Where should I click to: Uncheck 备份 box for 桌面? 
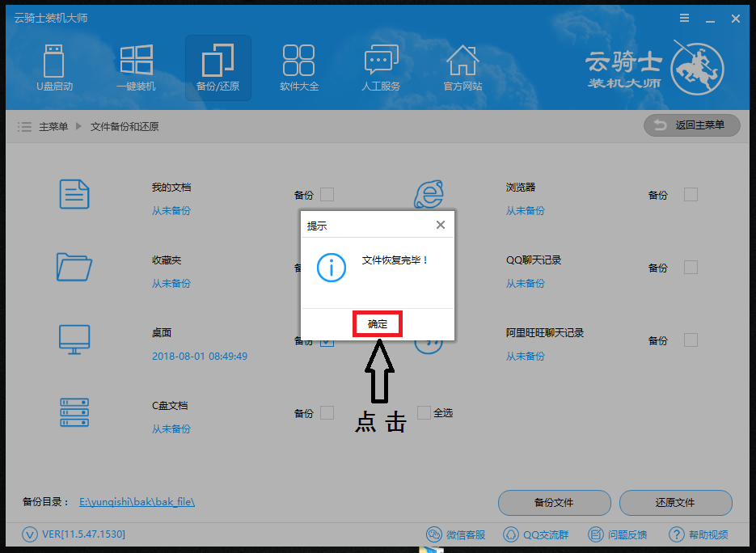327,344
